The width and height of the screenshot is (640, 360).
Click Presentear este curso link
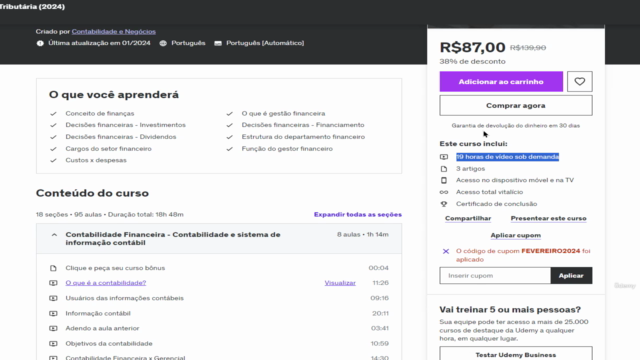click(x=548, y=218)
